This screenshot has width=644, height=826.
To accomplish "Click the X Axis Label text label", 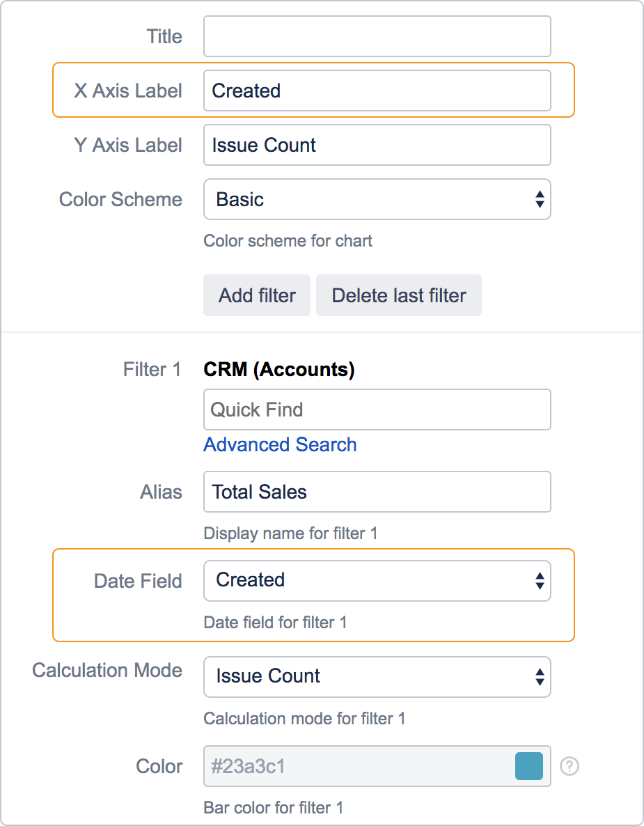I will (128, 91).
